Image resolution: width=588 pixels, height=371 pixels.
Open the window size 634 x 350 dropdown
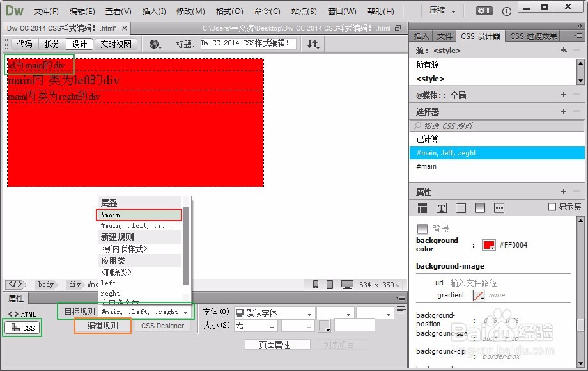[380, 285]
